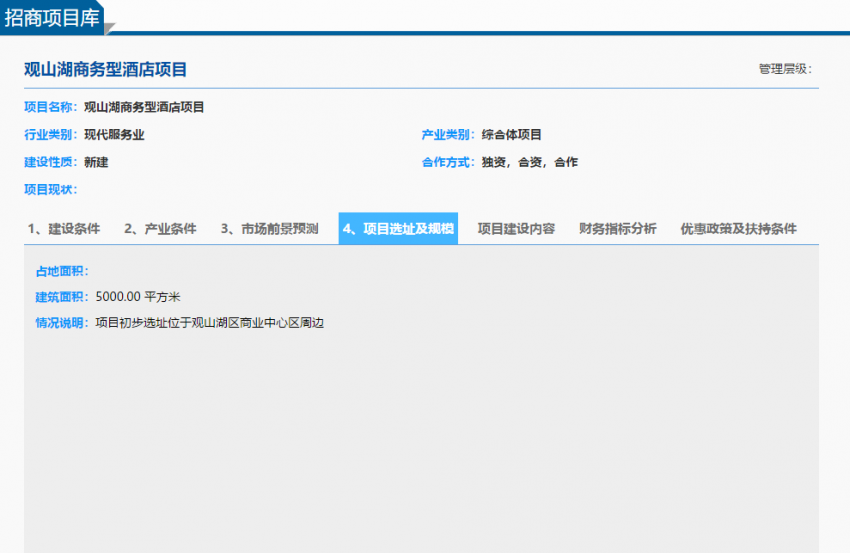
Task: Click the 现代服务业 industry value
Action: [114, 135]
